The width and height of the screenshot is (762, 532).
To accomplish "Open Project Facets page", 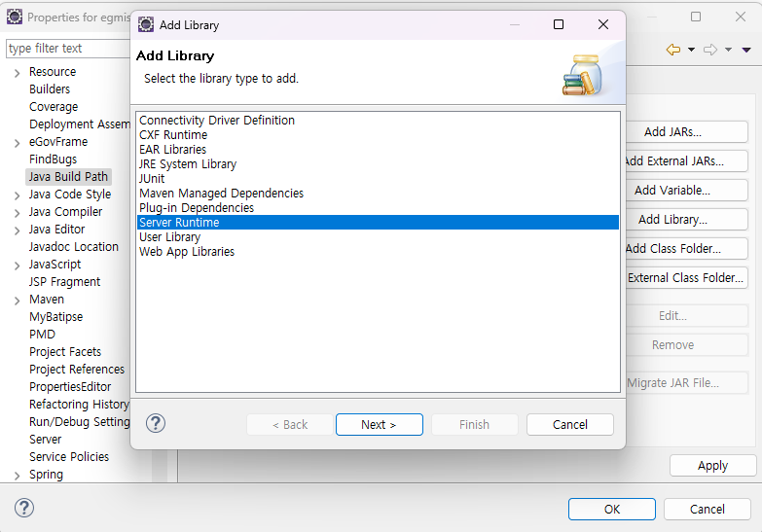I will click(65, 352).
